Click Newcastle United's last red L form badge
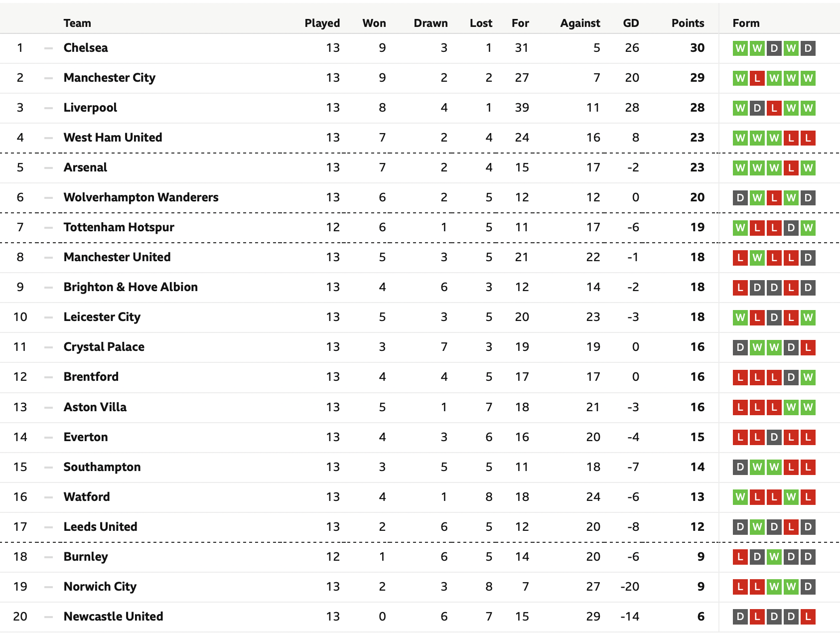The image size is (840, 637). click(x=808, y=617)
